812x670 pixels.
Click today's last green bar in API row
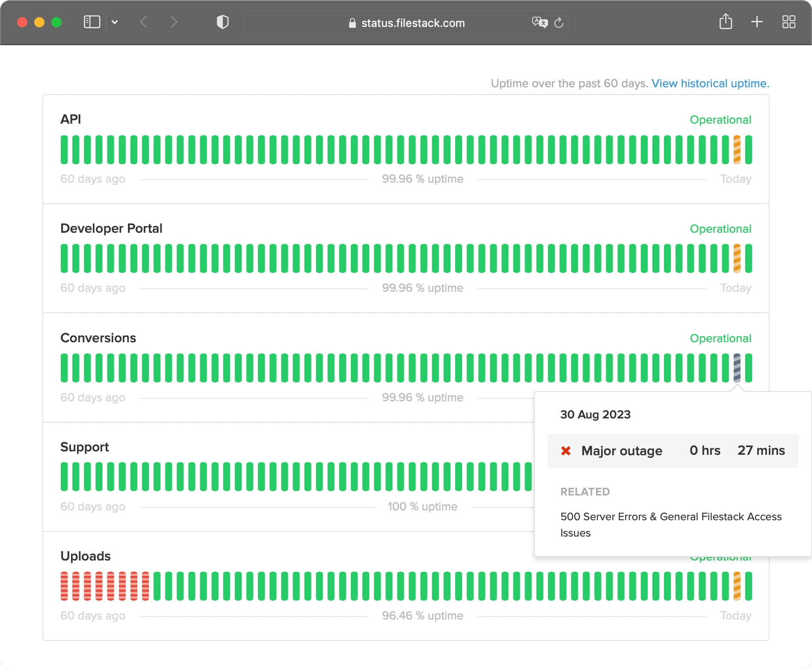(x=748, y=150)
